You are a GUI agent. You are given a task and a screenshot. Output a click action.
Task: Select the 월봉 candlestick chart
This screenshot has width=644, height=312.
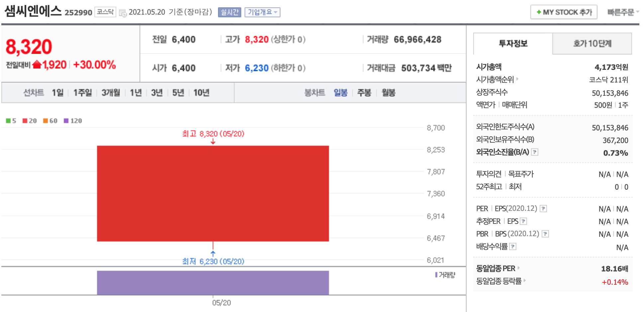point(388,92)
